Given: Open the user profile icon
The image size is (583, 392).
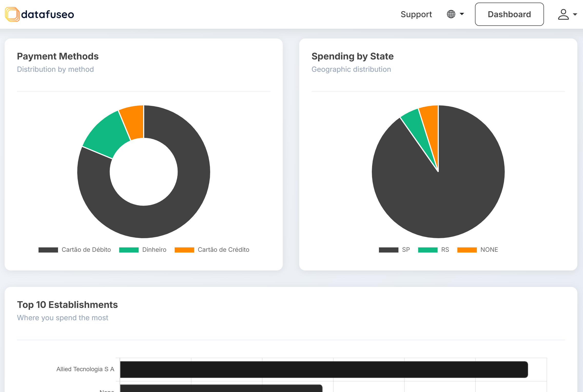Looking at the screenshot, I should pos(563,14).
